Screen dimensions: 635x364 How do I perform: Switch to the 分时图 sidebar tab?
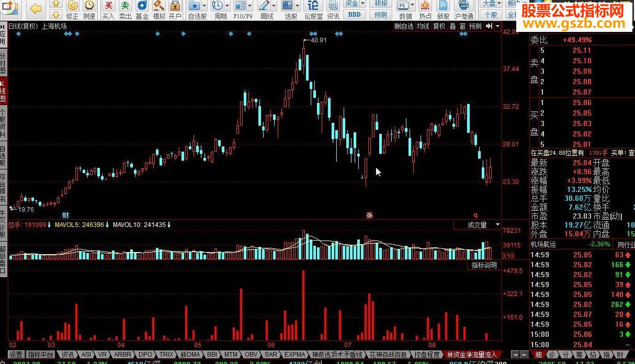tap(3, 63)
